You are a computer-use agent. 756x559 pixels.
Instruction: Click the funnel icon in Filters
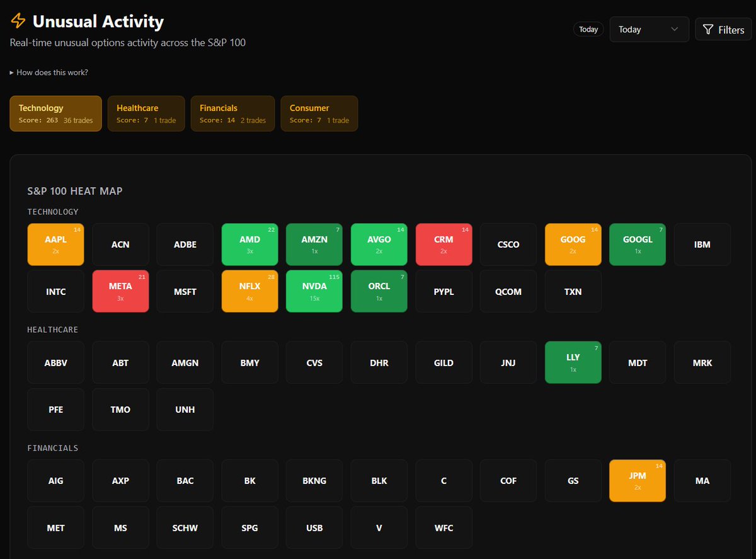[708, 30]
